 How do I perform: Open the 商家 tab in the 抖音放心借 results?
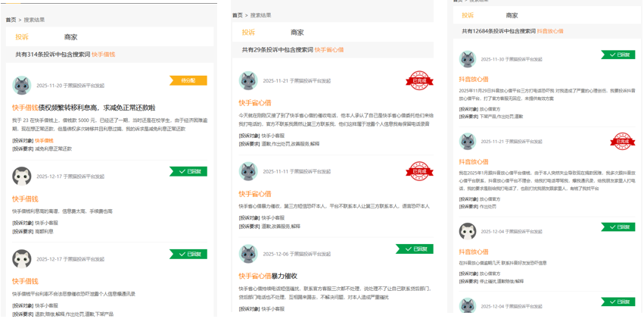512,15
